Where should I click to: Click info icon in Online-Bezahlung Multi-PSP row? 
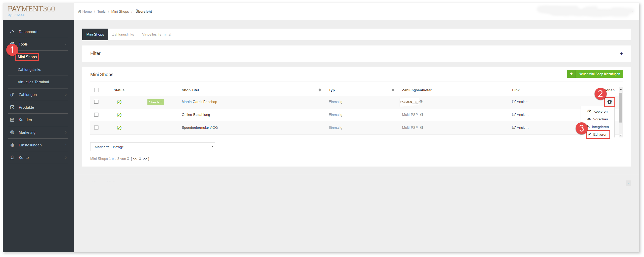(x=421, y=115)
